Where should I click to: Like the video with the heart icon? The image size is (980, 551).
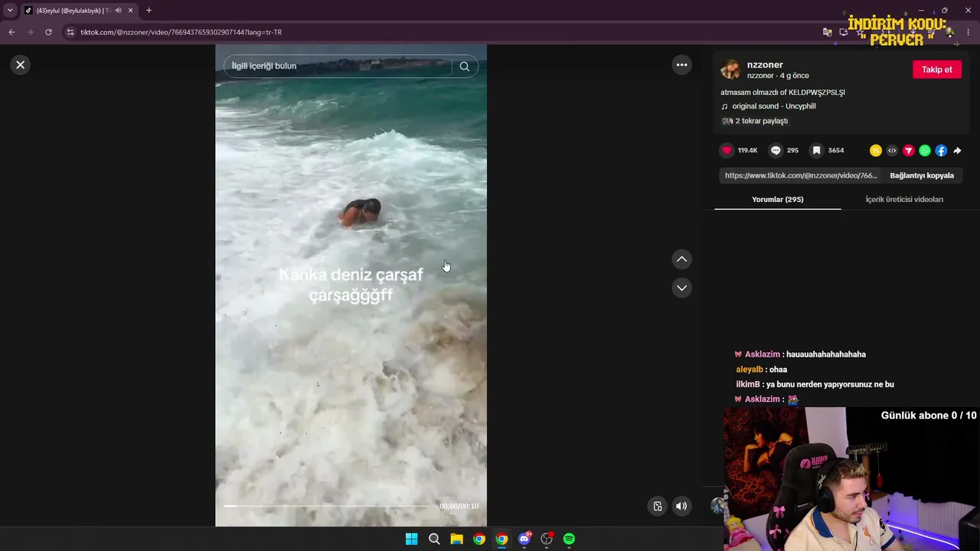click(727, 151)
